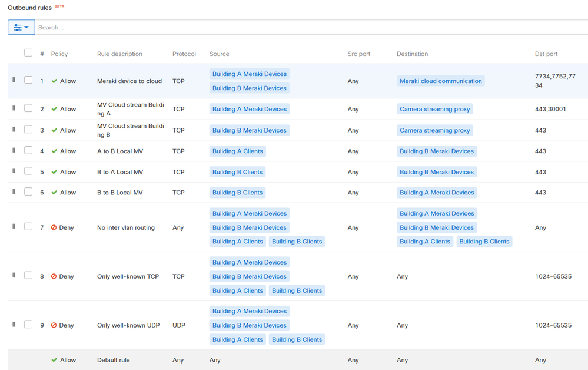Click the Policy column header
The image size is (588, 370).
tap(59, 54)
